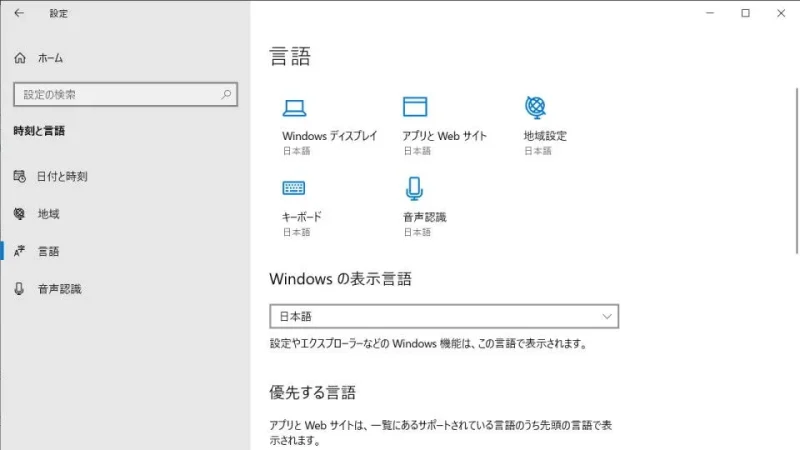
Task: Click 日本語 under アプリと Web サイト
Action: [417, 151]
